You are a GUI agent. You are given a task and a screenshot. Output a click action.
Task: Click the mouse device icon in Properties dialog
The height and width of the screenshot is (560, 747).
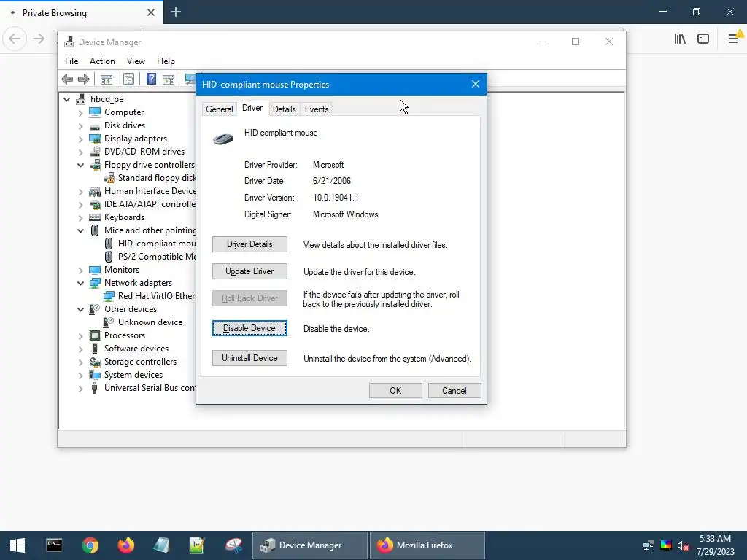pyautogui.click(x=223, y=139)
